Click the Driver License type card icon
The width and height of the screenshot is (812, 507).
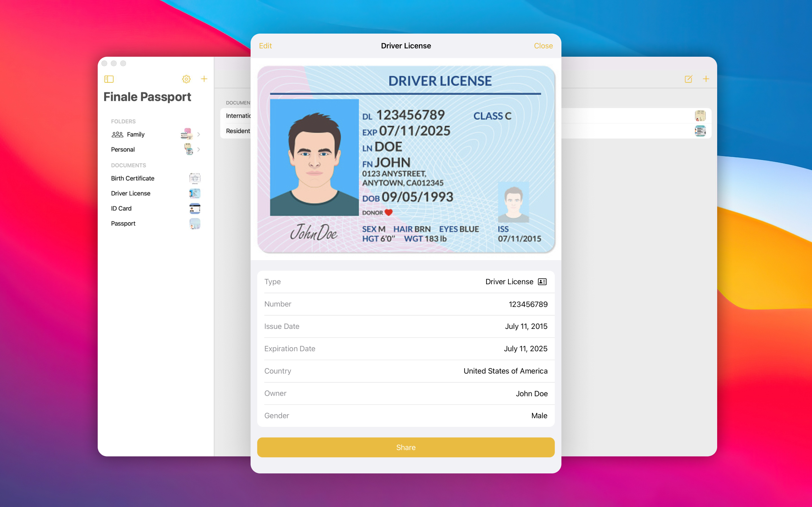542,282
